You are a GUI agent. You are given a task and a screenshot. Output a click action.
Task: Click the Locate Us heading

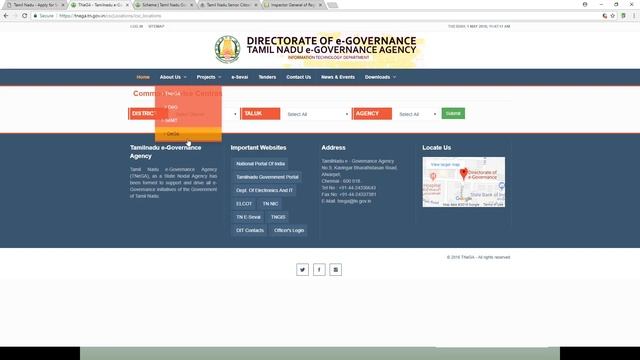[436, 148]
